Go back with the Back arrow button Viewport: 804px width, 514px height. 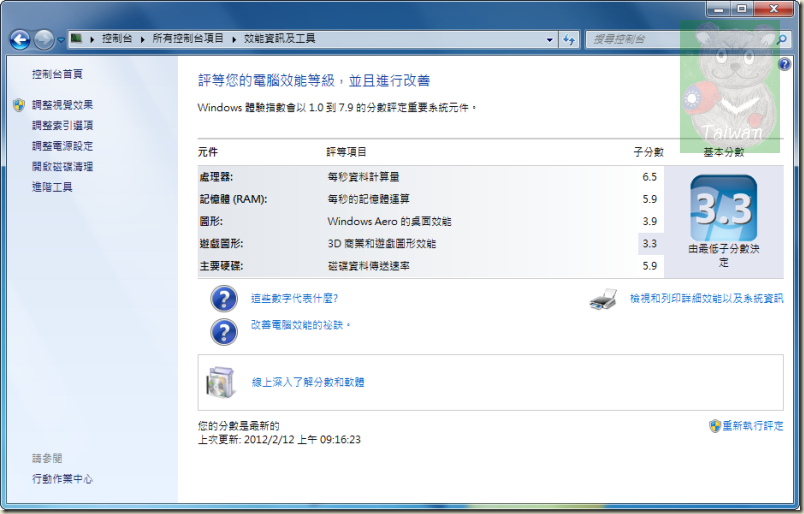coord(20,39)
